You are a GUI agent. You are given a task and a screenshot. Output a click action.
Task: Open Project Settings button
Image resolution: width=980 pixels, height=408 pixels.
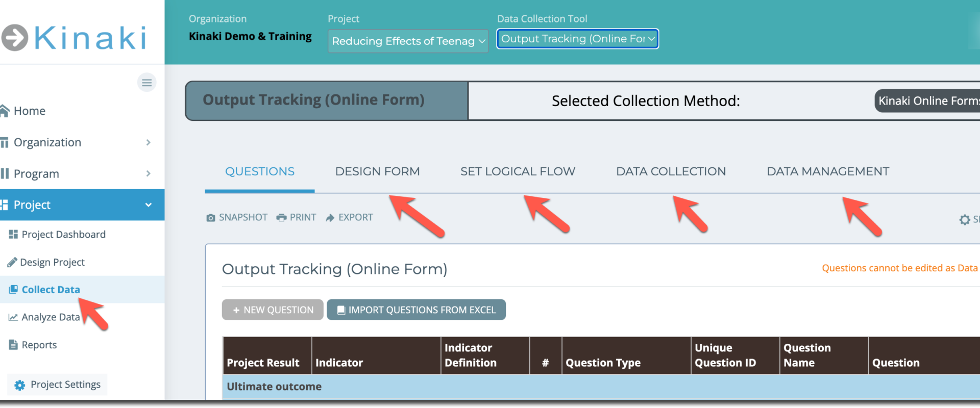57,385
